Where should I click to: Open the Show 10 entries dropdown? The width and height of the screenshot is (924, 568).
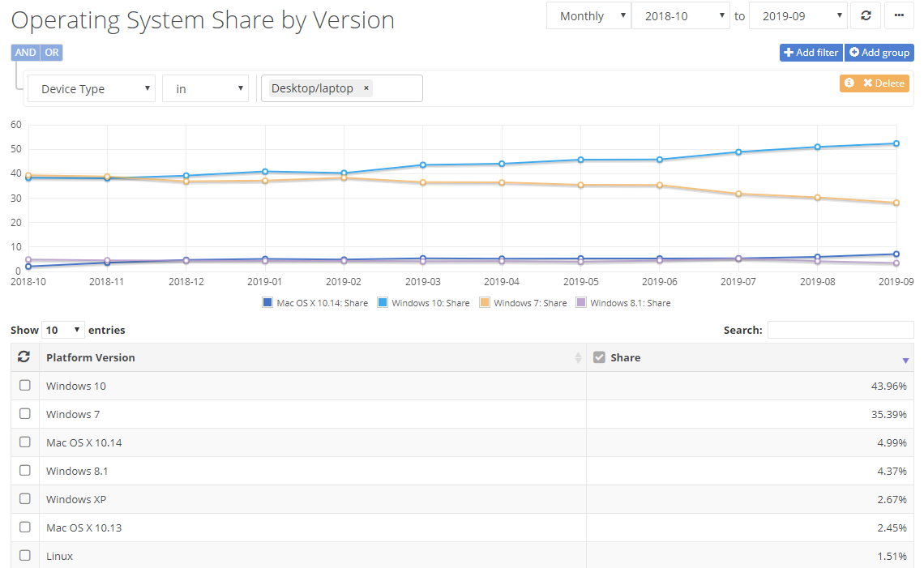coord(63,330)
